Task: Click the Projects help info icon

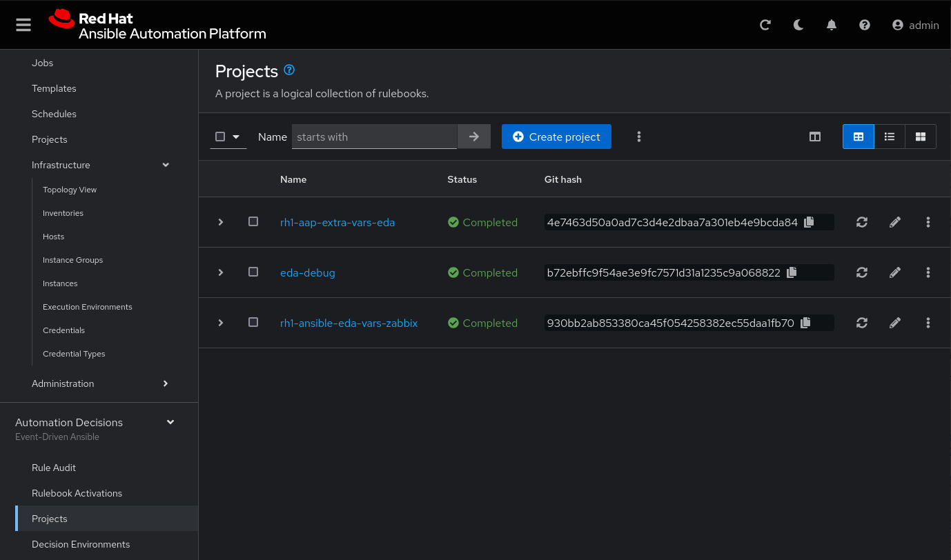Action: coord(290,70)
